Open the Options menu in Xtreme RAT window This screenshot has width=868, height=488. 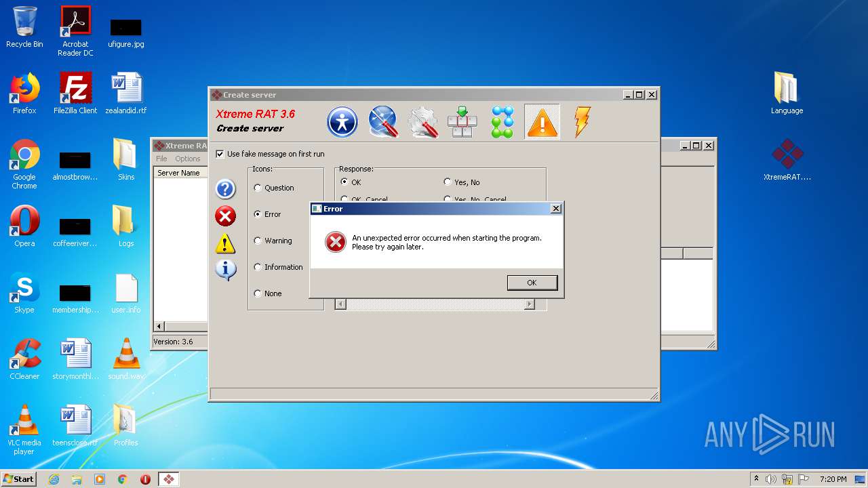pyautogui.click(x=188, y=159)
